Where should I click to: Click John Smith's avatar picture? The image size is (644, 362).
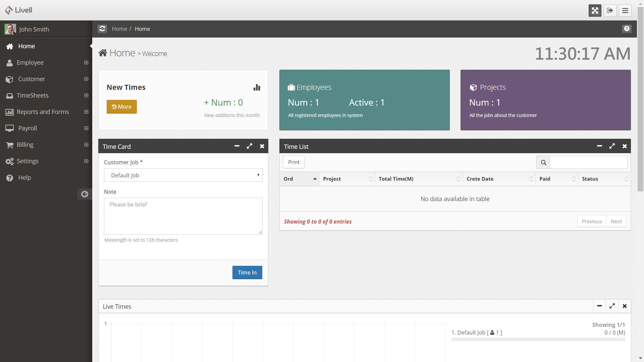coord(10,29)
